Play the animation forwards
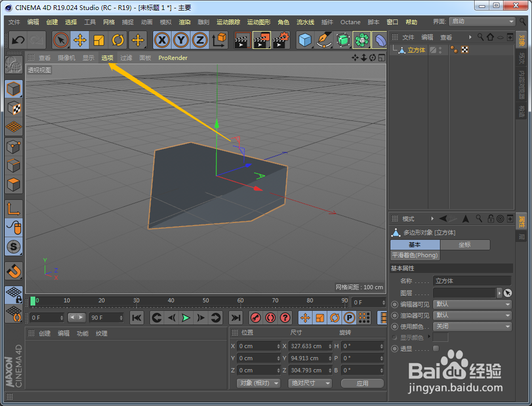 (186, 318)
